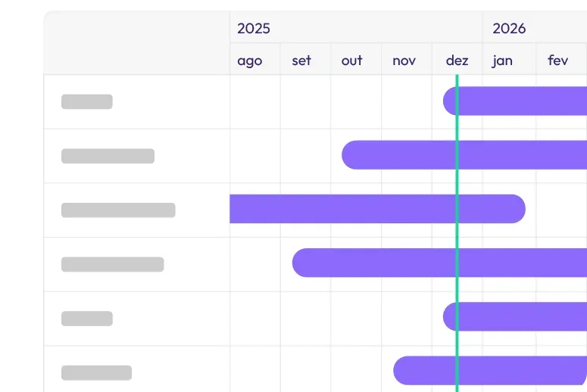Select the 2026 year header

(x=509, y=29)
